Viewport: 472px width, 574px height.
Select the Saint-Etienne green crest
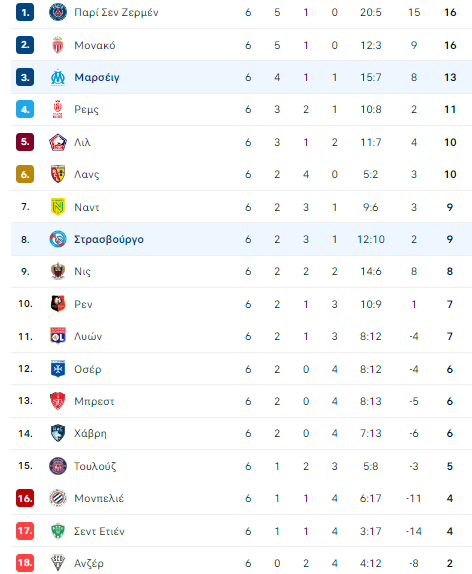[58, 531]
